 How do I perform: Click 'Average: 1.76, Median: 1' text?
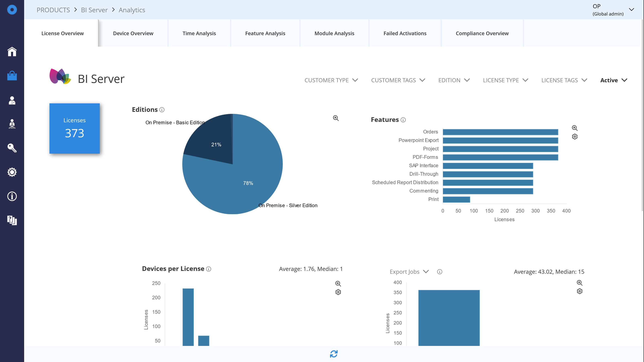pyautogui.click(x=311, y=269)
